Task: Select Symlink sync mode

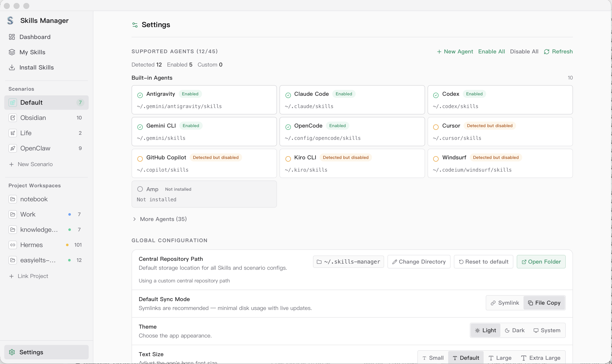Action: coord(505,303)
